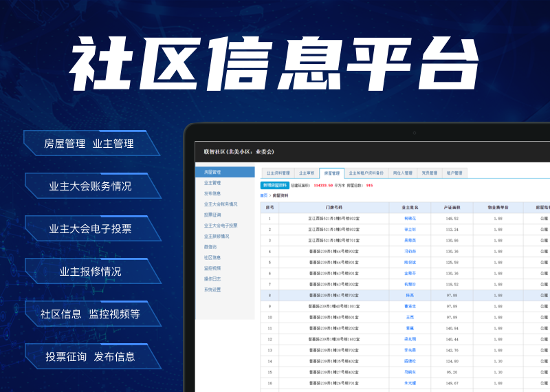Open 投票征询 in the sidebar menu
Screen dimensions: 550x392
[x=212, y=215]
